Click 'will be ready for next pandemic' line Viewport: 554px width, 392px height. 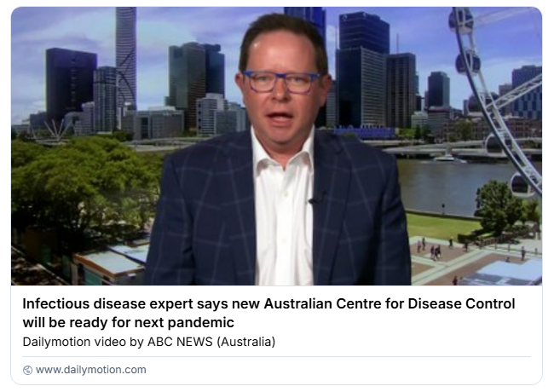point(128,323)
